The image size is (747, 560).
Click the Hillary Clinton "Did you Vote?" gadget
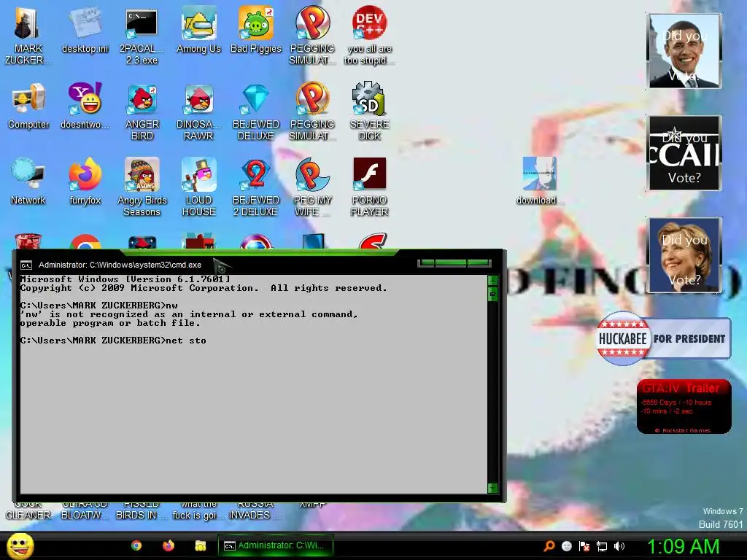click(684, 254)
